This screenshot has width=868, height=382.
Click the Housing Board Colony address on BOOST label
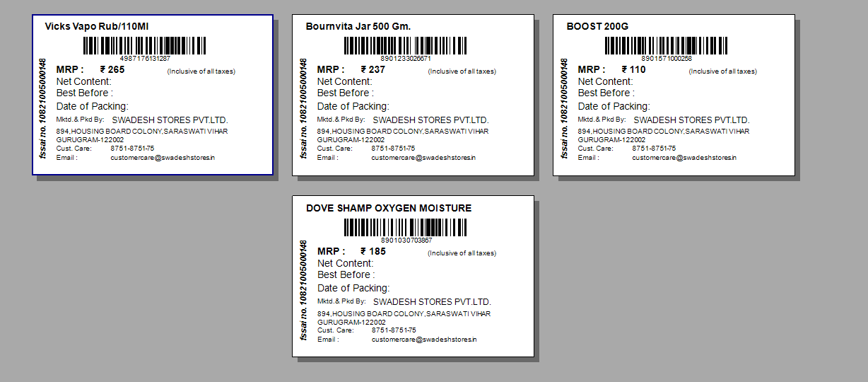[x=664, y=136]
